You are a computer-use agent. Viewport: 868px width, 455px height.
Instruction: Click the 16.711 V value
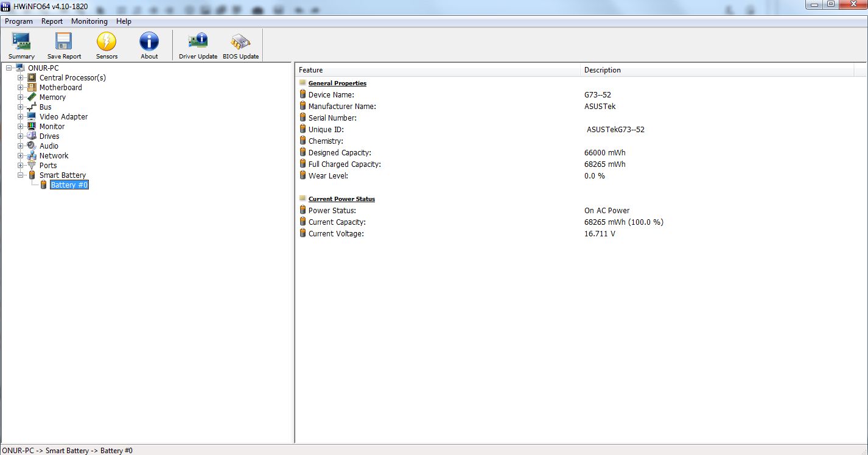(600, 234)
